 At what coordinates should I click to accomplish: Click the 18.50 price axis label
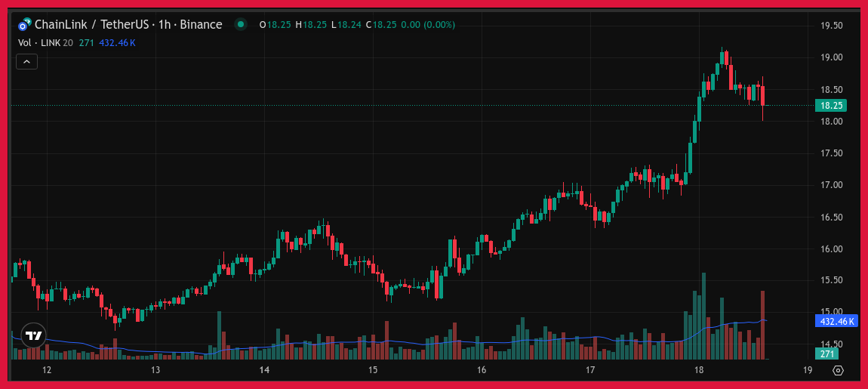tap(831, 90)
